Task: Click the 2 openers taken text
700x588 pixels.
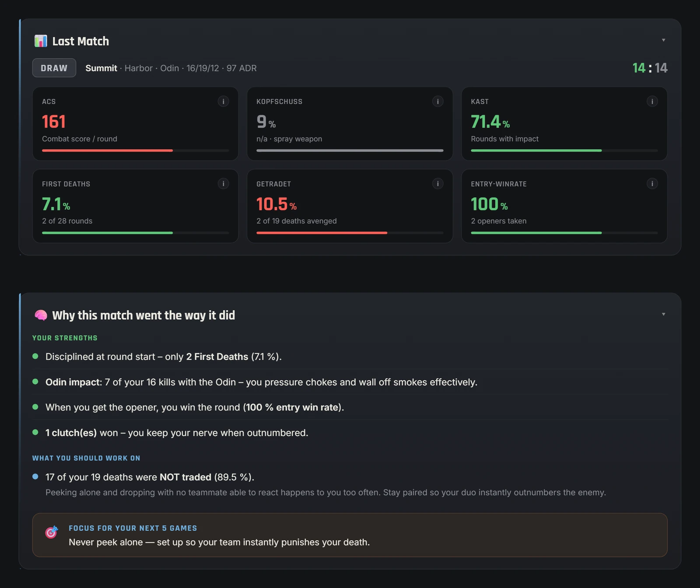Action: coord(499,221)
